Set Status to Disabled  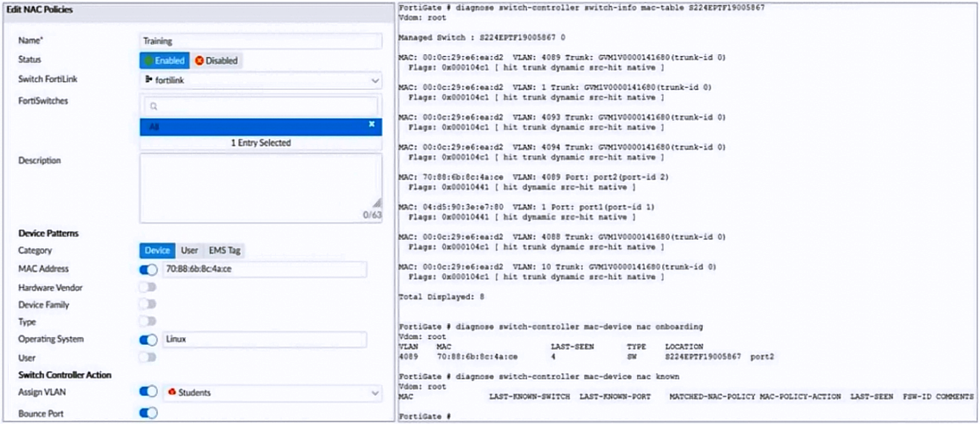coord(216,61)
